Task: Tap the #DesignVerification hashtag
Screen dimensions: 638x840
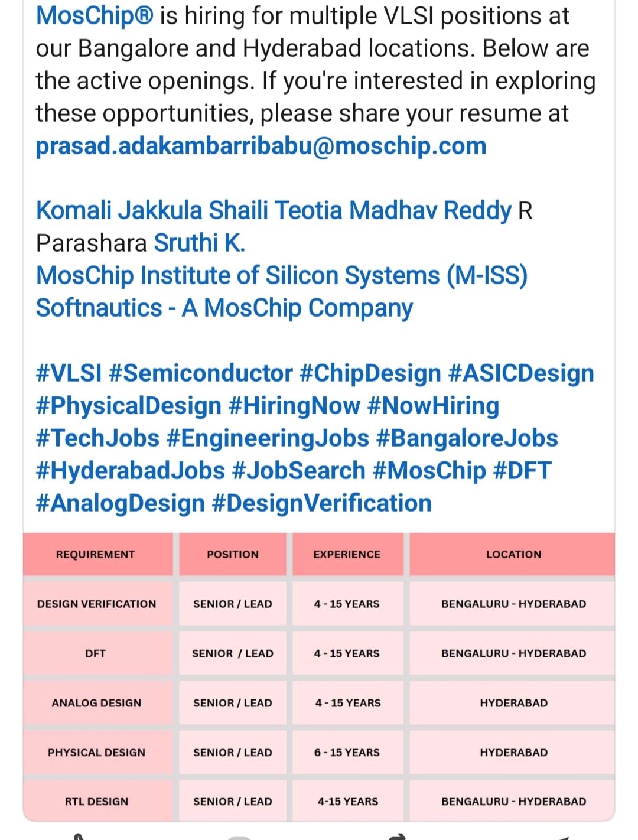Action: (321, 503)
